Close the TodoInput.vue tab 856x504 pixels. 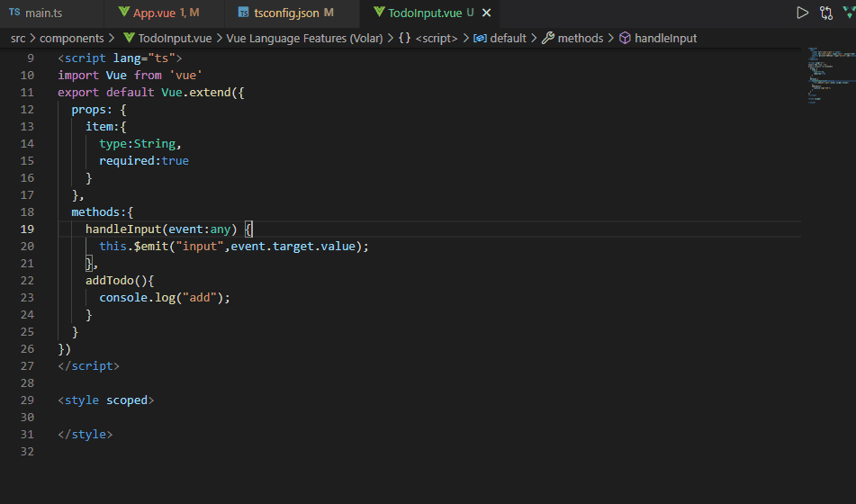(x=486, y=13)
